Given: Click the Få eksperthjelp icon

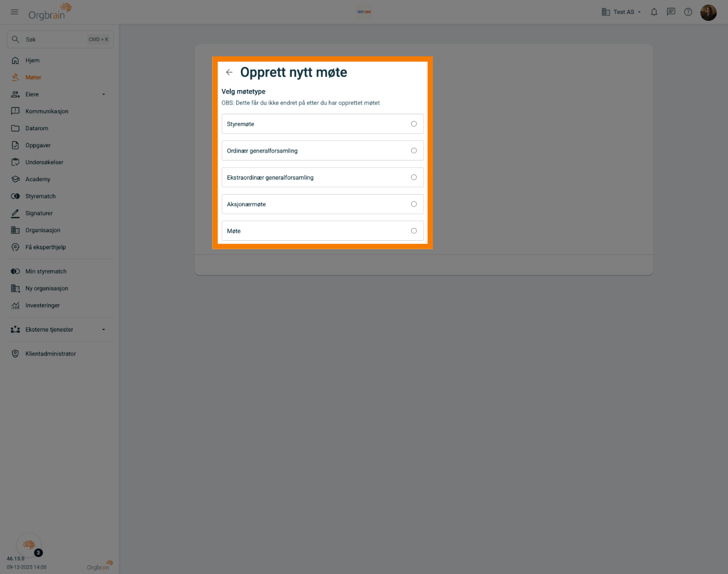Looking at the screenshot, I should [15, 248].
